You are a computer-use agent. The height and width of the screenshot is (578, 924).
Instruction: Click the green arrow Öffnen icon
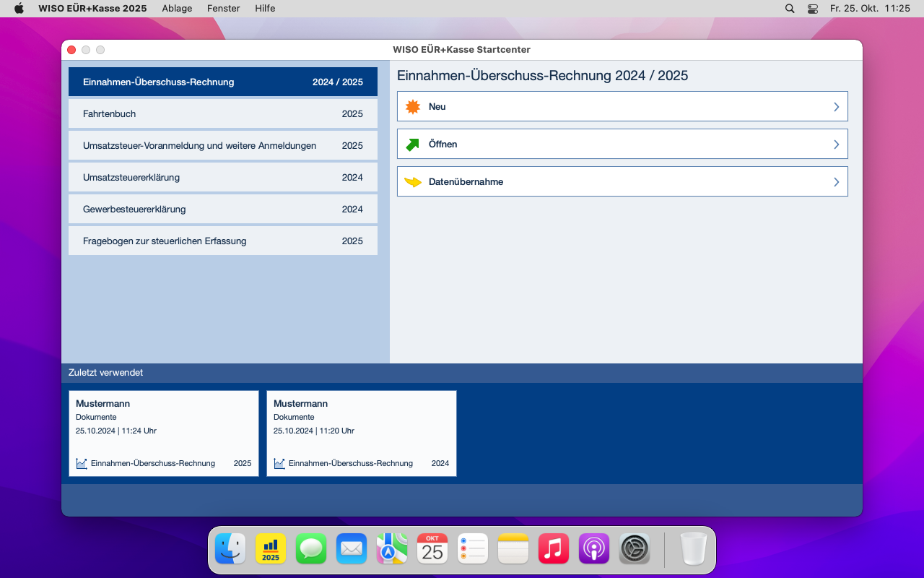coord(413,144)
